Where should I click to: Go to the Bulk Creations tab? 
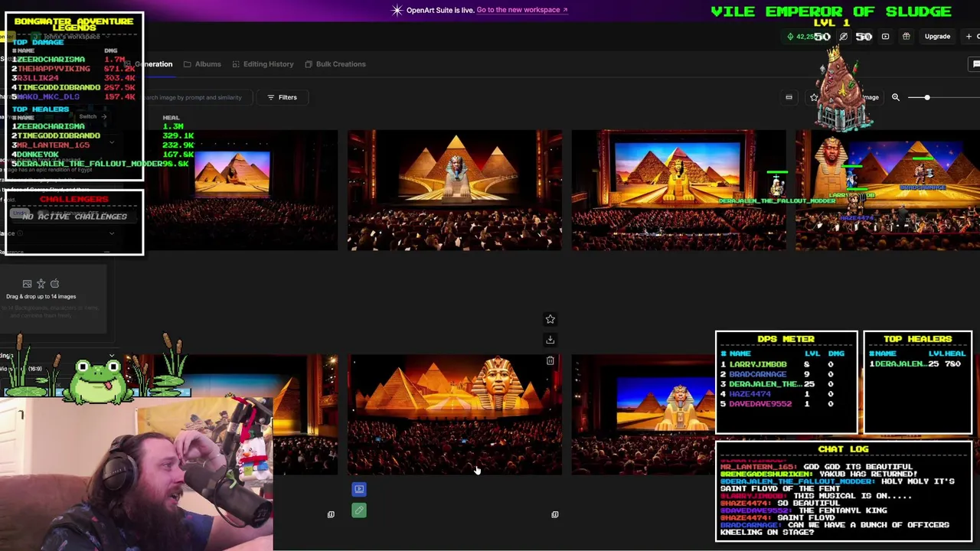pos(335,64)
